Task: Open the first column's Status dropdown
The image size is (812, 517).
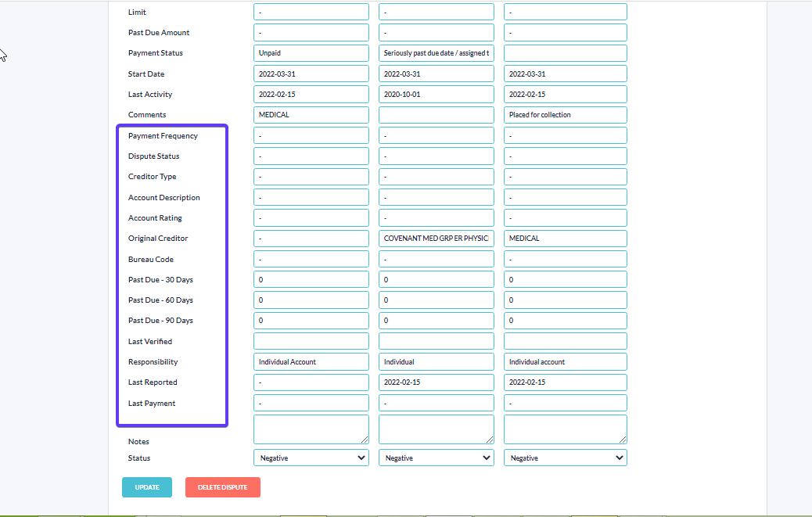Action: click(311, 458)
